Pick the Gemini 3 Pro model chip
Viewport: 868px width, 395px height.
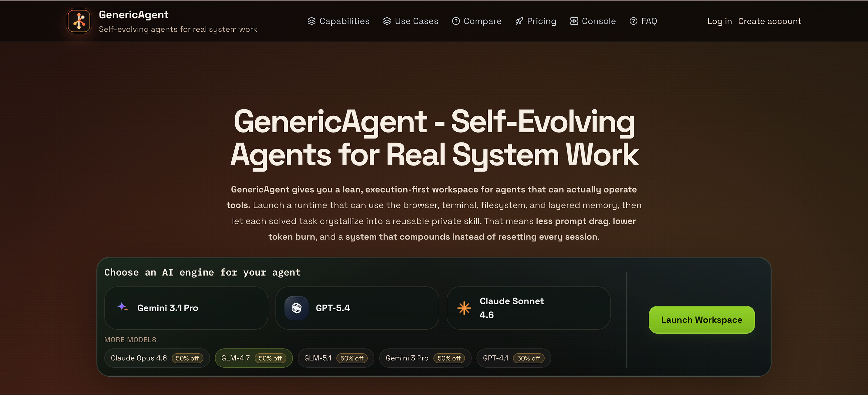(425, 358)
